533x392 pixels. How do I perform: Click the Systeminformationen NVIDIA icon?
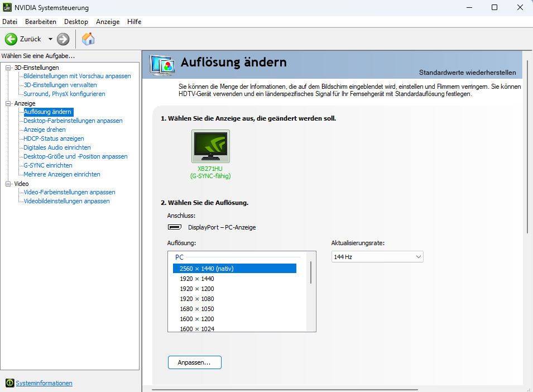coord(10,383)
